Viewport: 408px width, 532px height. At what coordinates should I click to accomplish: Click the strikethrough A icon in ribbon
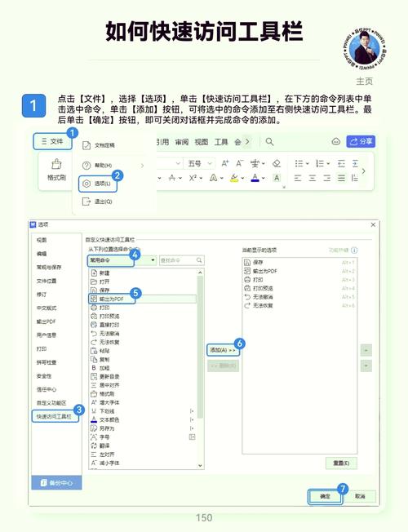pyautogui.click(x=172, y=178)
